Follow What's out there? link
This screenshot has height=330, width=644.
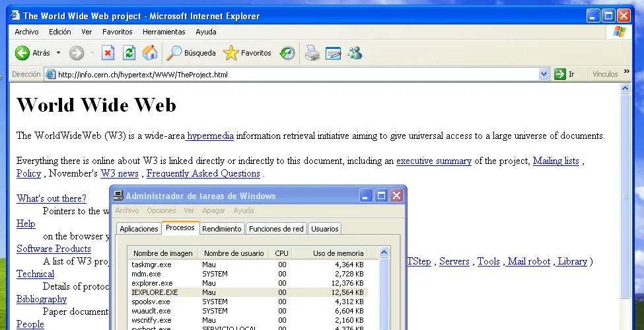(x=52, y=198)
